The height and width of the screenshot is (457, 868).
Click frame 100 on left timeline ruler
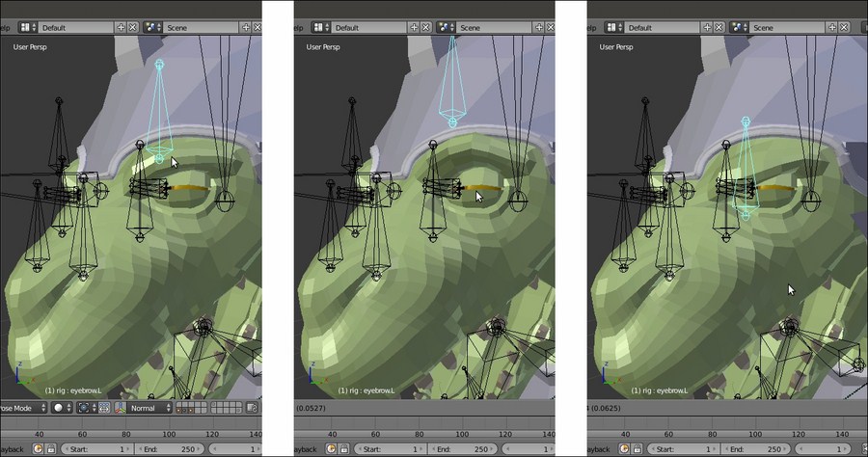click(168, 434)
